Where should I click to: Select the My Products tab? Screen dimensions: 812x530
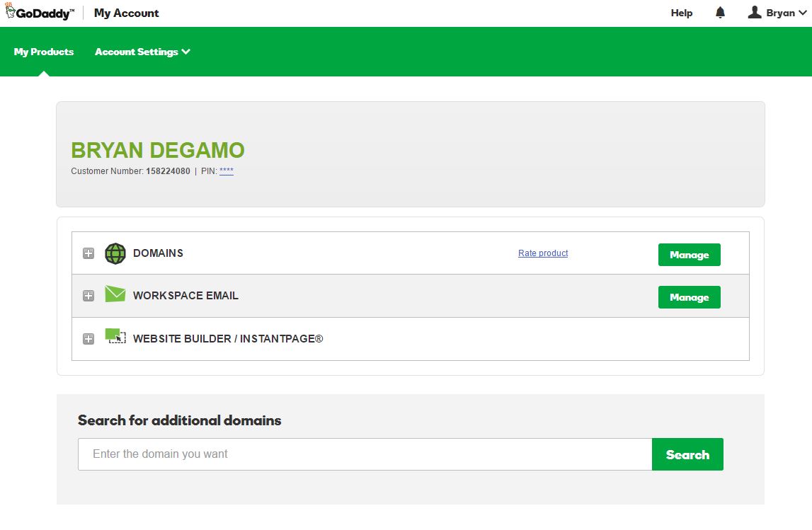coord(43,52)
